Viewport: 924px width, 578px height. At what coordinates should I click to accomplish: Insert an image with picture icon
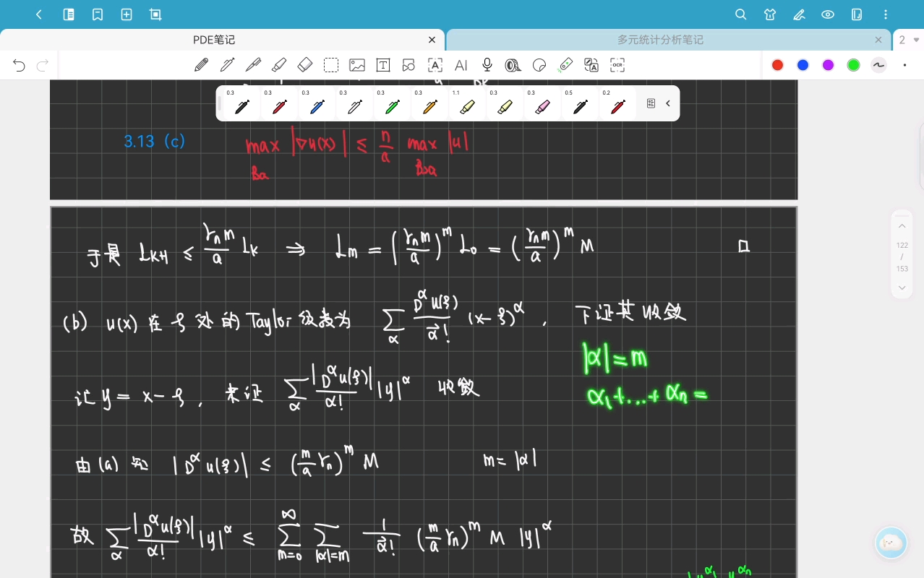click(357, 65)
